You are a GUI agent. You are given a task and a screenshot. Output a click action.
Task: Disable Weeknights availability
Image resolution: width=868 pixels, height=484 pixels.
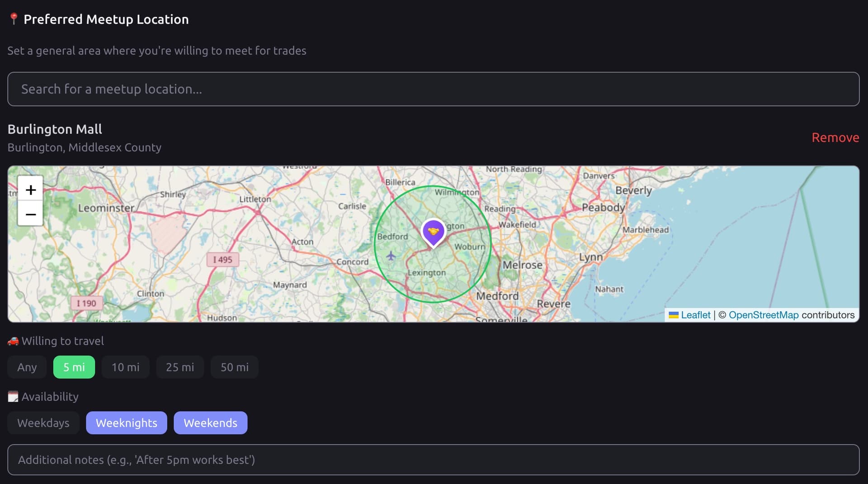click(x=126, y=423)
